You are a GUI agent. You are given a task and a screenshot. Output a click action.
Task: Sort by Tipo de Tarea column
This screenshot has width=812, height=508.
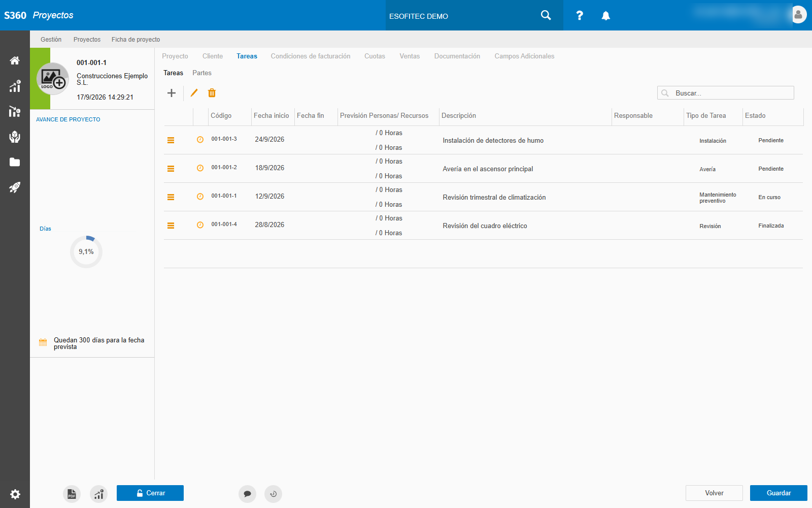[x=706, y=116]
